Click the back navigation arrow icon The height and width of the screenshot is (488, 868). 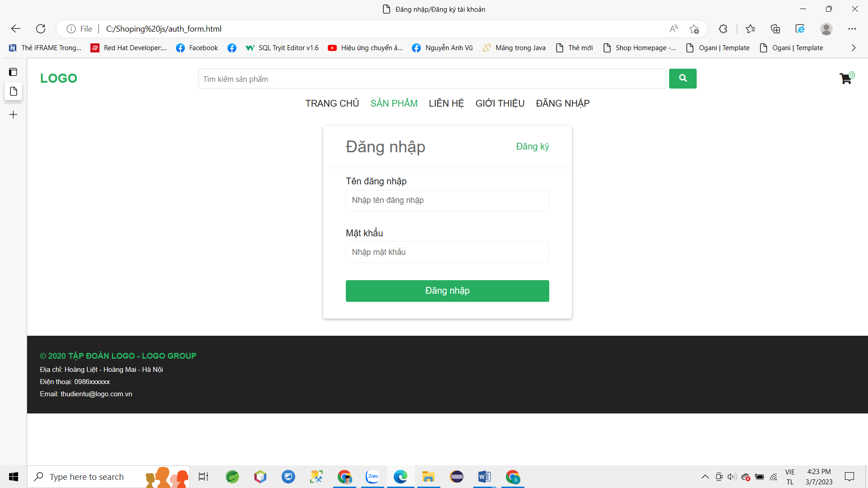[15, 28]
